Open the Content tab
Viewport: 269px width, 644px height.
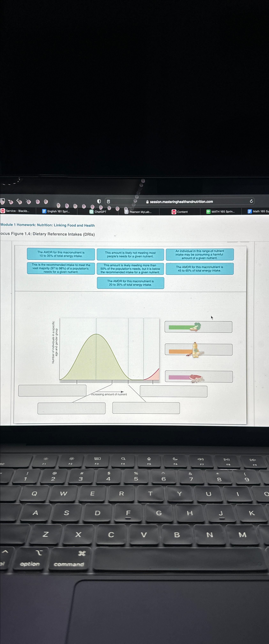(180, 212)
